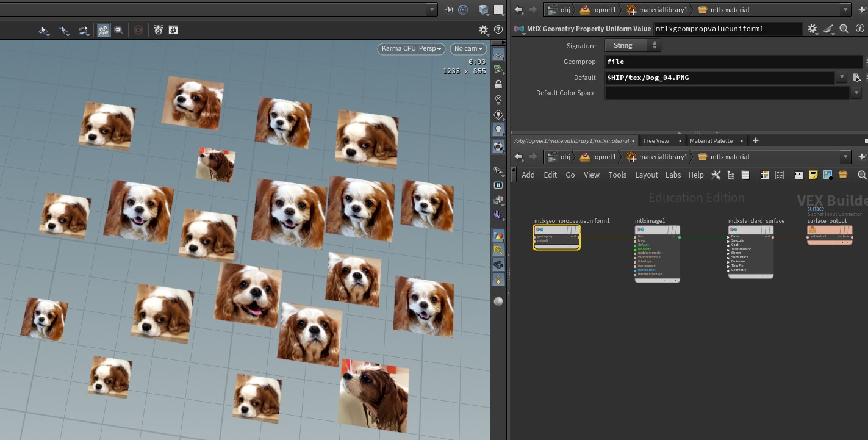Click the parameter gear settings icon
868x440 pixels.
click(x=812, y=29)
